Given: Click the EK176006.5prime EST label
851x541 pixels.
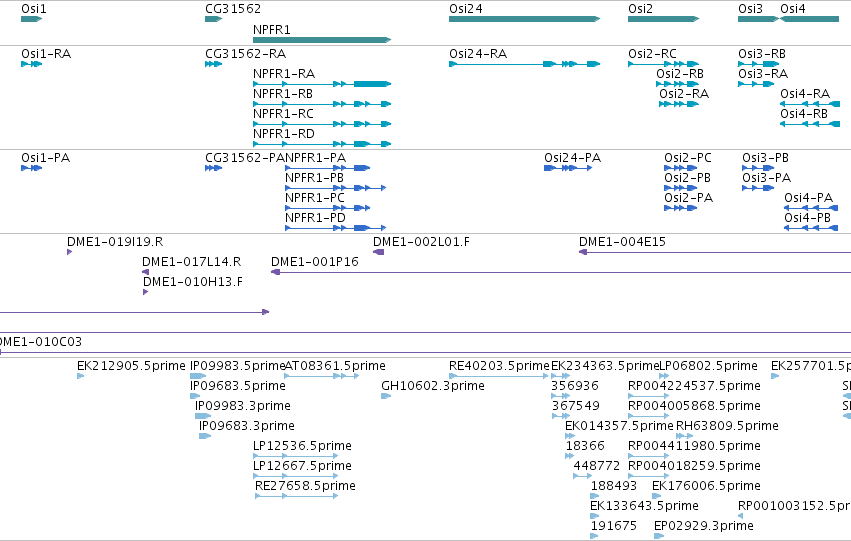Looking at the screenshot, I should pos(706,487).
